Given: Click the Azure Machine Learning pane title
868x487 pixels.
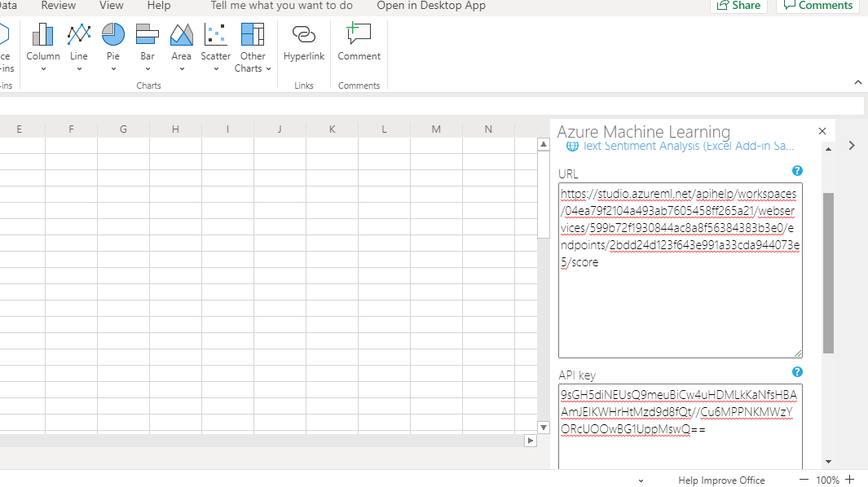Looking at the screenshot, I should pyautogui.click(x=643, y=132).
